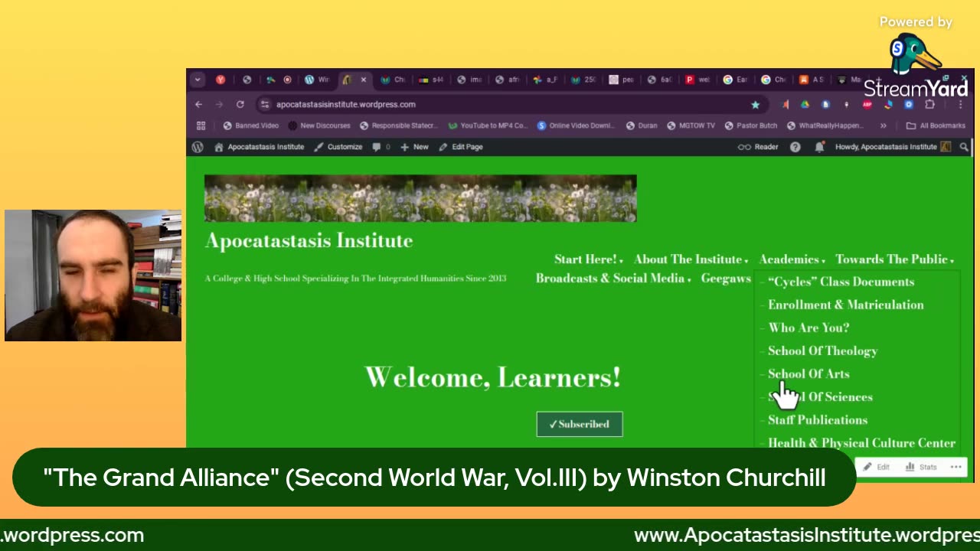Toggle the Subscribed button
This screenshot has height=551, width=980.
point(580,424)
